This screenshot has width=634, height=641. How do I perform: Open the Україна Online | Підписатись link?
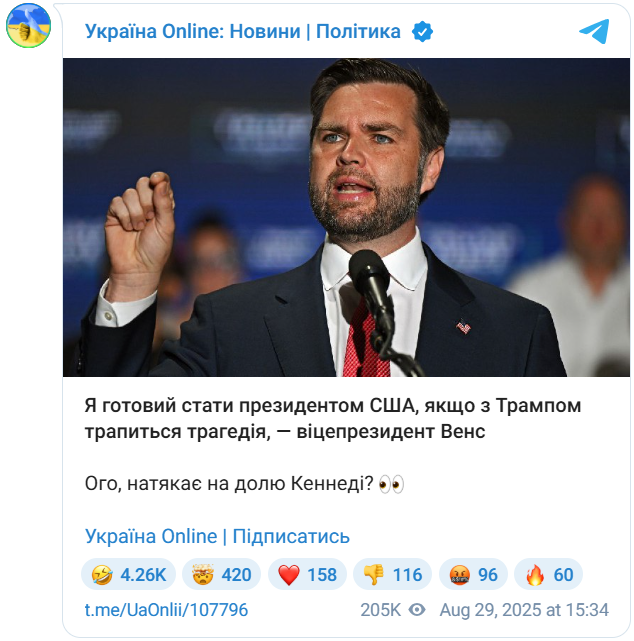[217, 536]
